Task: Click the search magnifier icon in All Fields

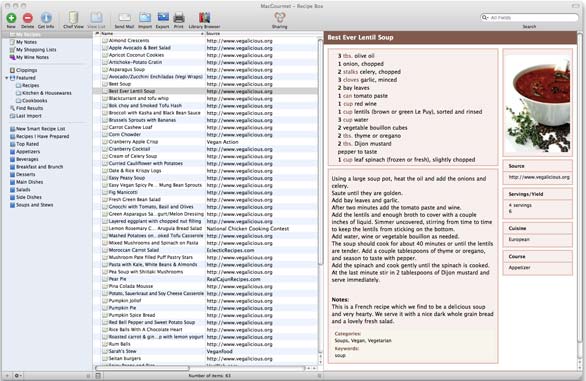Action: 485,18
